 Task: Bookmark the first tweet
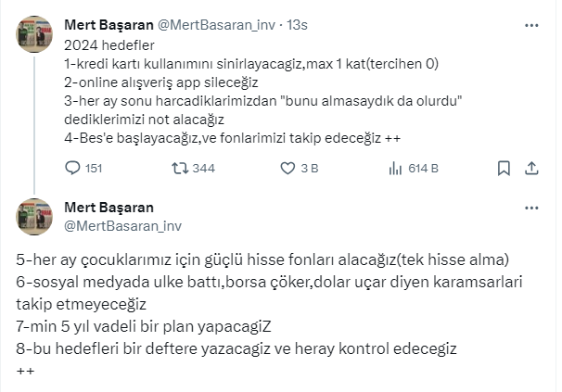click(504, 169)
